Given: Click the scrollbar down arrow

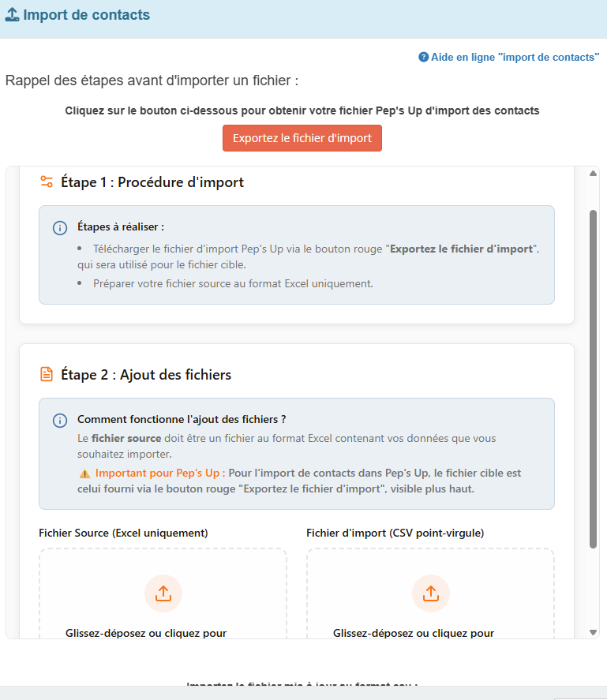Looking at the screenshot, I should click(593, 632).
